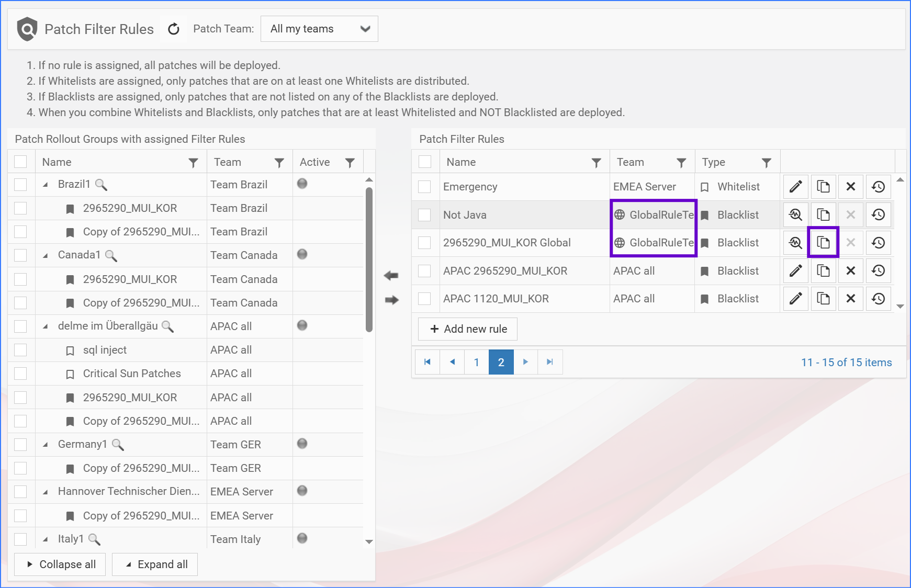The image size is (911, 588).
Task: View details of the Not Java rule
Action: 795,215
